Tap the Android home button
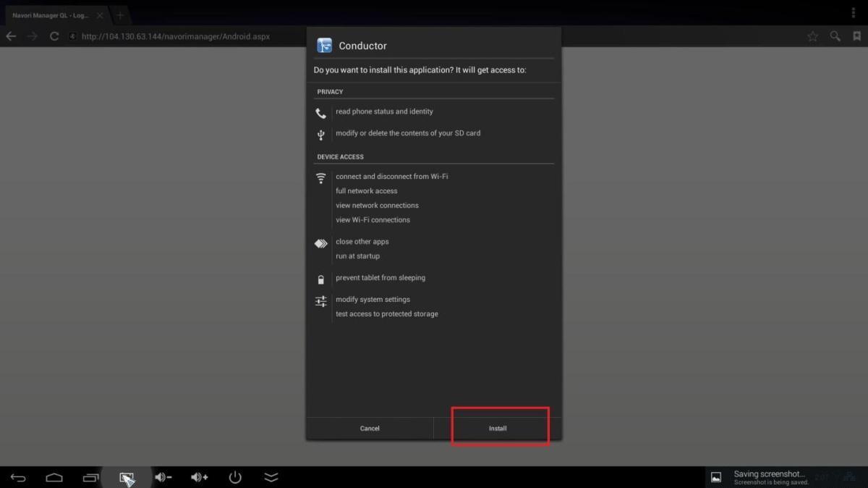The height and width of the screenshot is (488, 868). point(54,477)
